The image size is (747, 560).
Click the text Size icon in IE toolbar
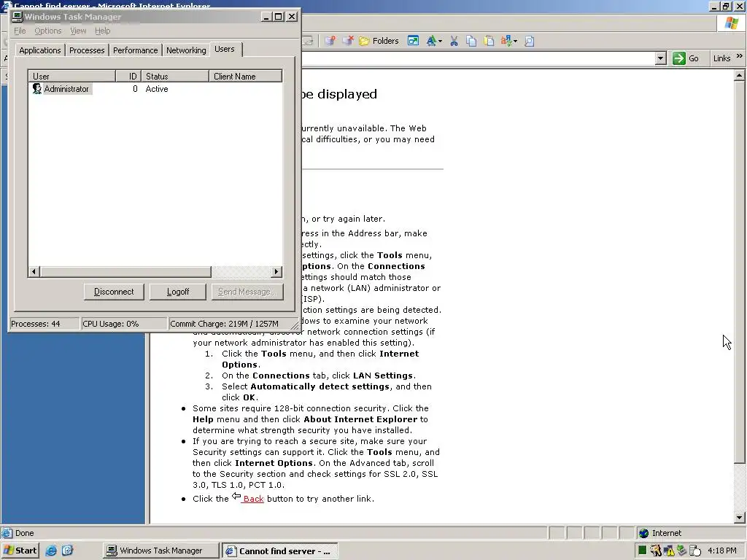431,41
